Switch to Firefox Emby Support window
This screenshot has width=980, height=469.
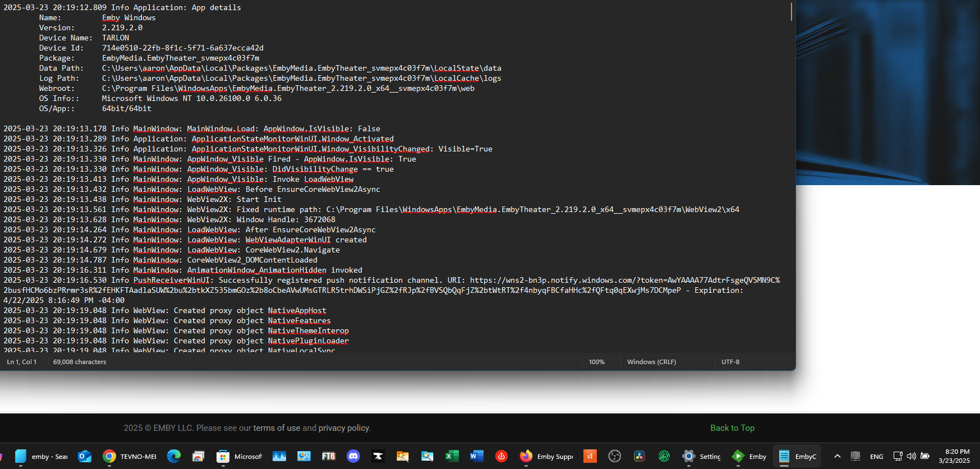(546, 457)
